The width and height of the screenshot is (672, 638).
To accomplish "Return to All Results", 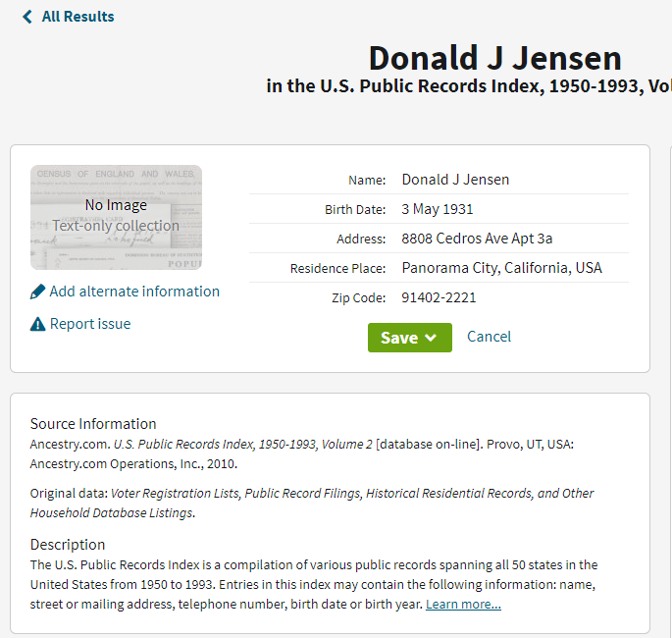I will point(78,17).
